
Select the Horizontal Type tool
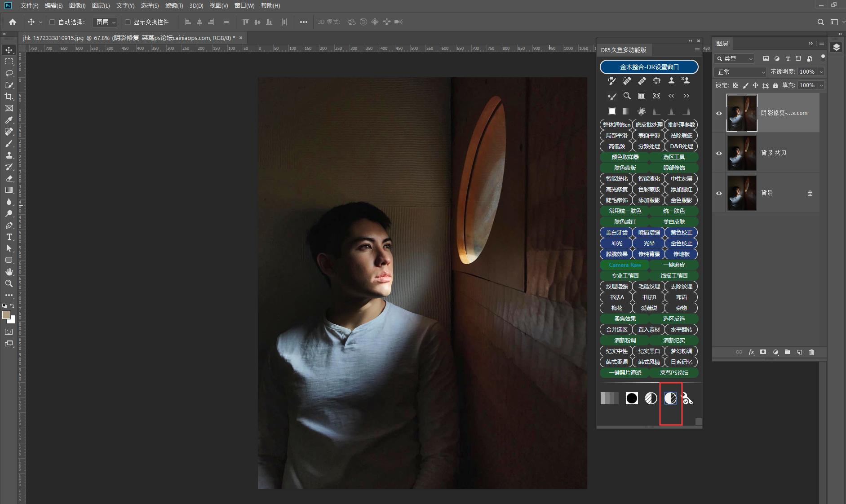click(x=9, y=237)
